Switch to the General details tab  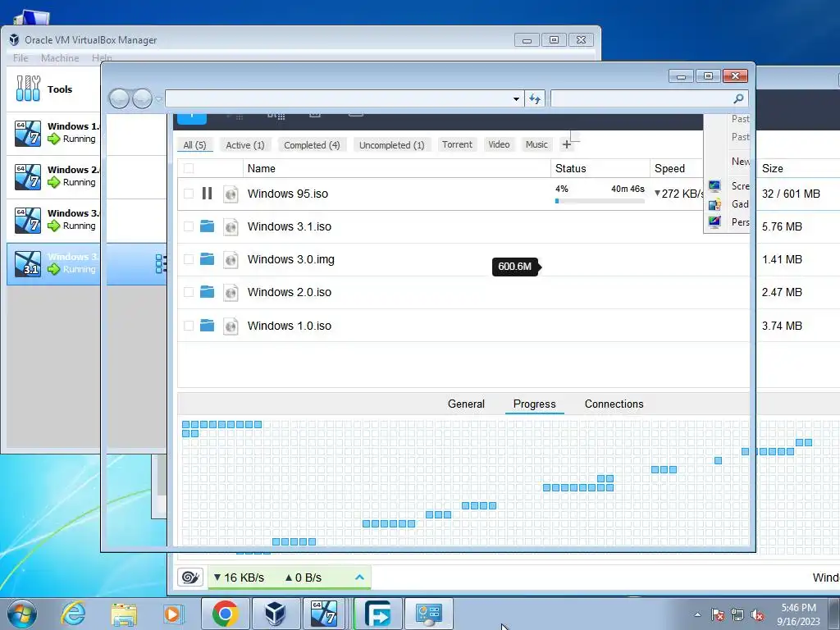pyautogui.click(x=466, y=404)
